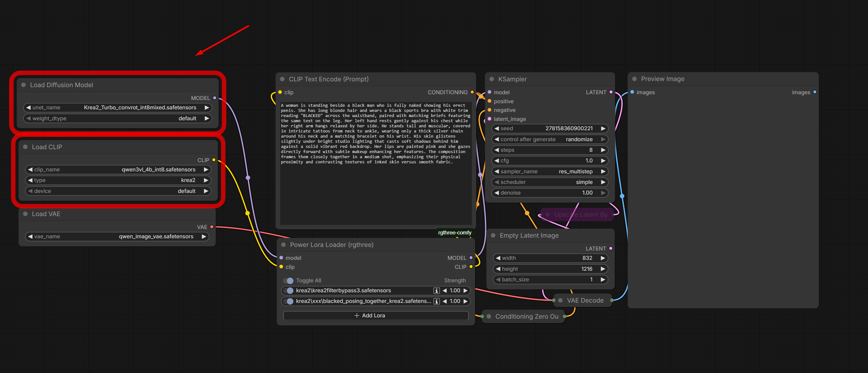Click the seed value field in KSampler
The image size is (868, 373).
click(550, 129)
